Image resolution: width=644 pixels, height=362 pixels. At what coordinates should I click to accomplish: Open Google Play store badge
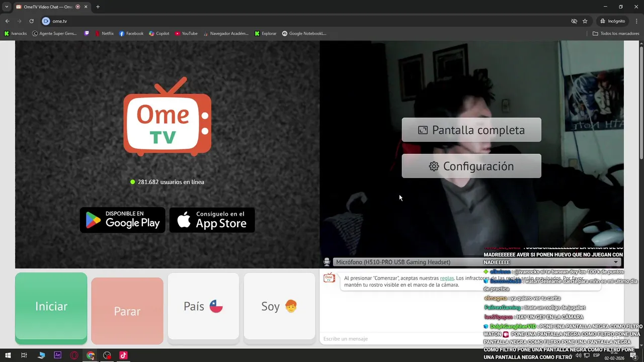click(122, 220)
